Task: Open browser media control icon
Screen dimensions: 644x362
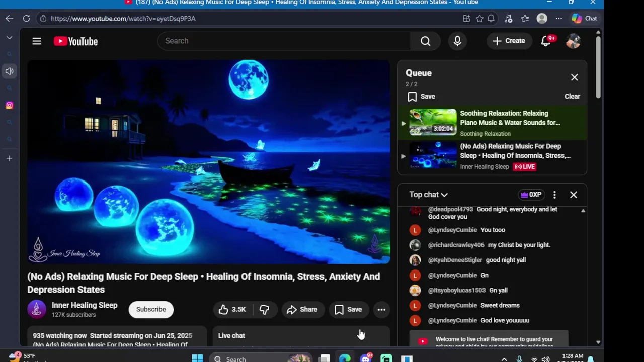Action: (508, 18)
